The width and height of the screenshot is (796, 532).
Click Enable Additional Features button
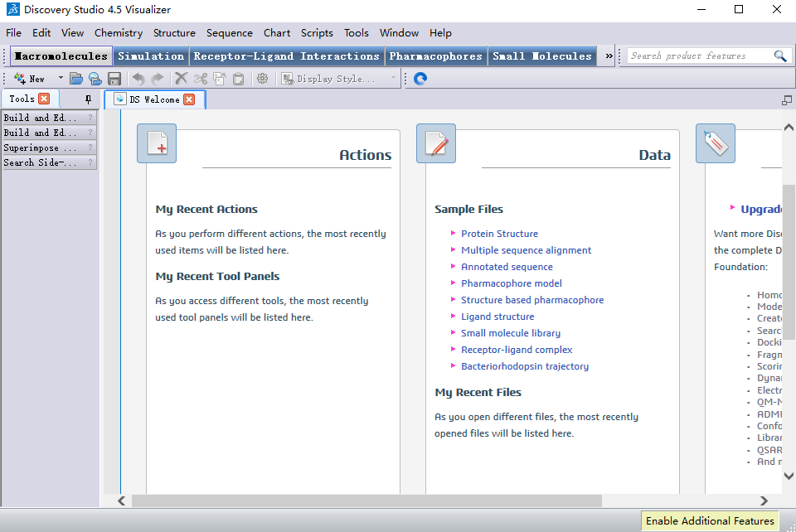click(710, 521)
